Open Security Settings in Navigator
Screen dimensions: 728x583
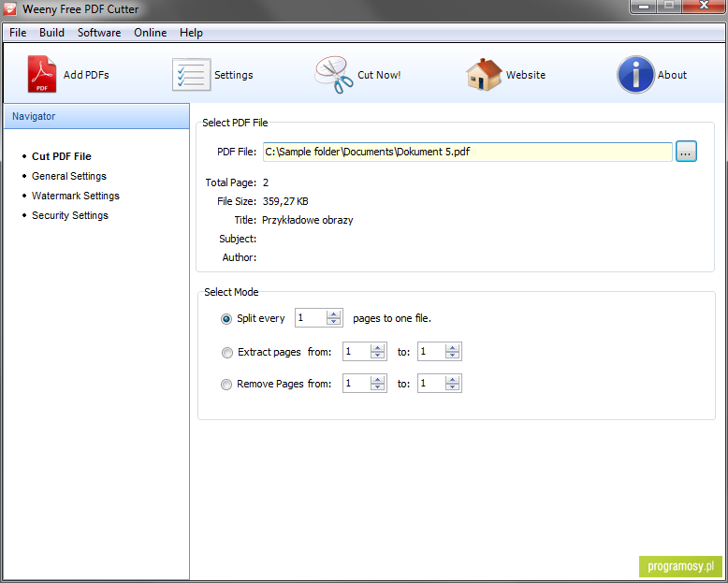click(69, 215)
